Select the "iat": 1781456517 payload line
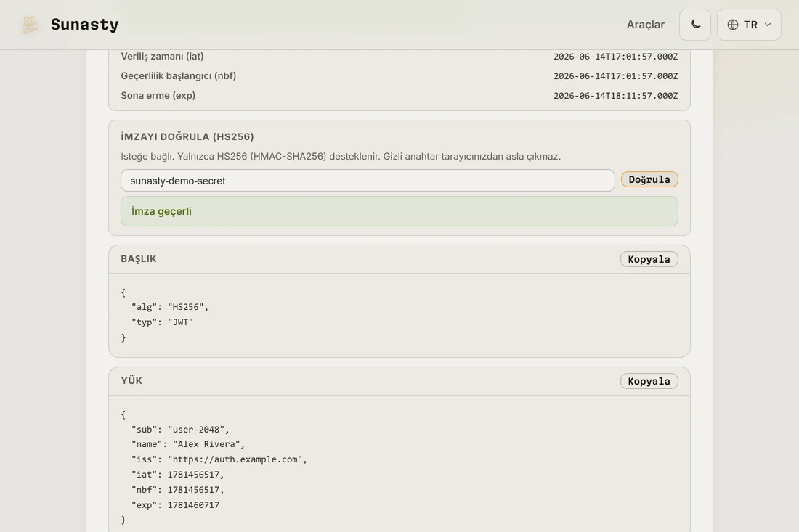 point(177,475)
